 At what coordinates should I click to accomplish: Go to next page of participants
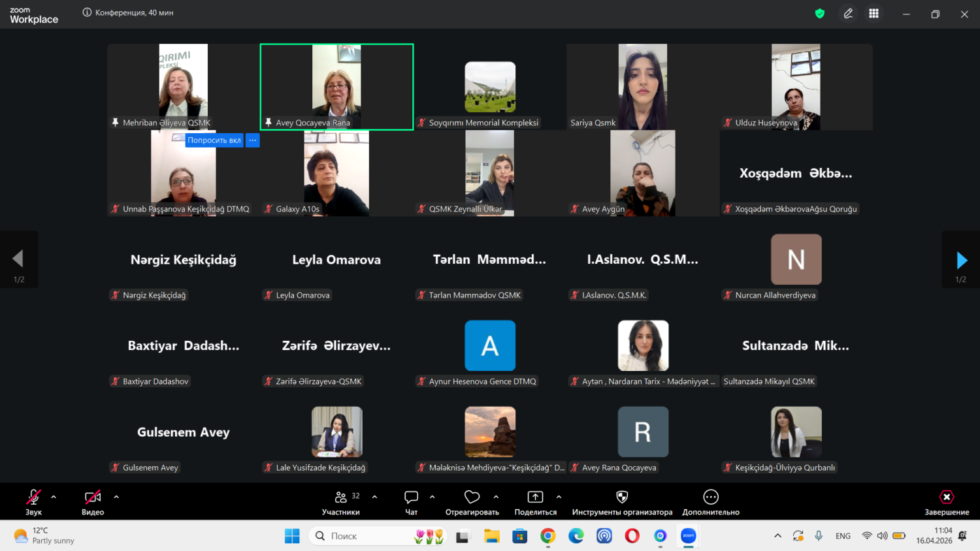click(x=961, y=260)
